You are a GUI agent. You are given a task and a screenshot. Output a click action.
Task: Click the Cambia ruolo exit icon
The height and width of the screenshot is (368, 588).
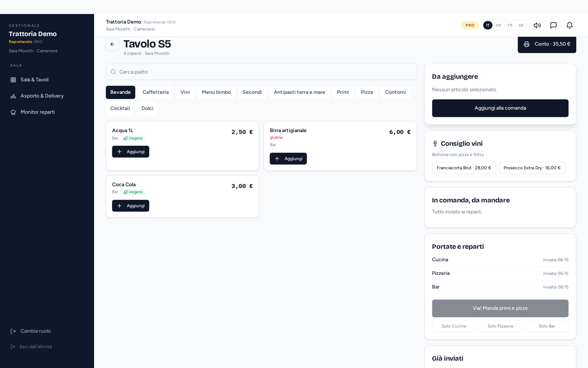tap(13, 331)
